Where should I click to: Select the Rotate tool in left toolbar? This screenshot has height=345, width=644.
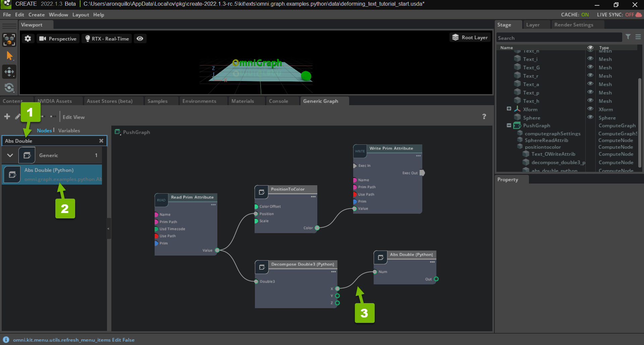pos(9,87)
